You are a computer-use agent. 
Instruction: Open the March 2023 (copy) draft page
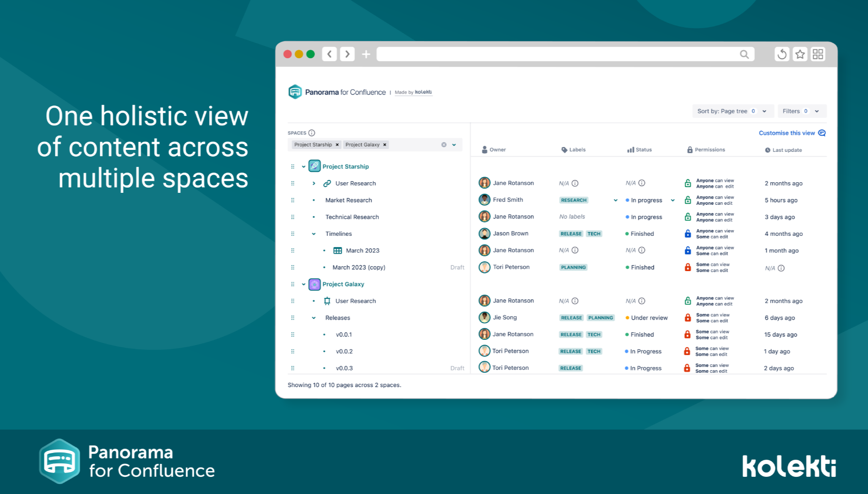point(359,268)
